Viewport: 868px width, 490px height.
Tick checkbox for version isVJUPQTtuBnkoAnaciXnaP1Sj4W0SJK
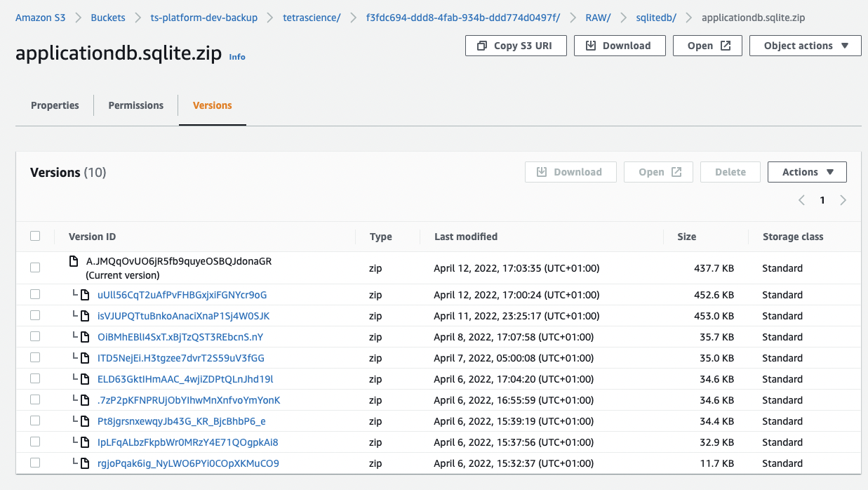click(x=35, y=315)
